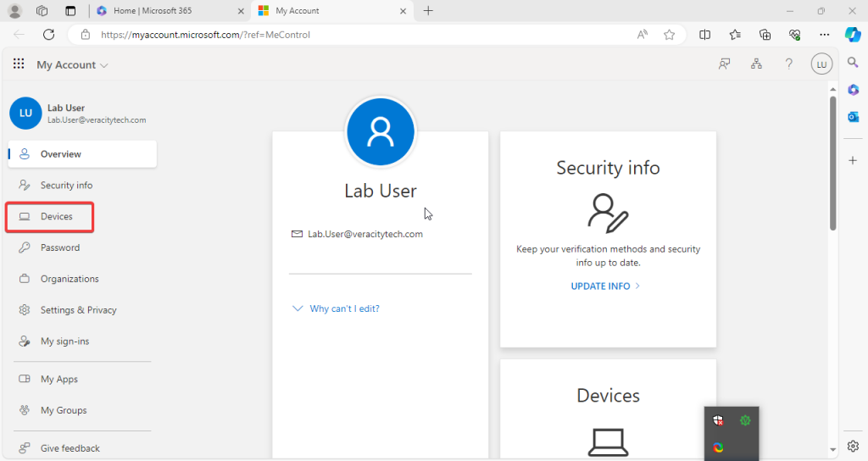Open Outlook icon in Edge sidebar

click(853, 117)
